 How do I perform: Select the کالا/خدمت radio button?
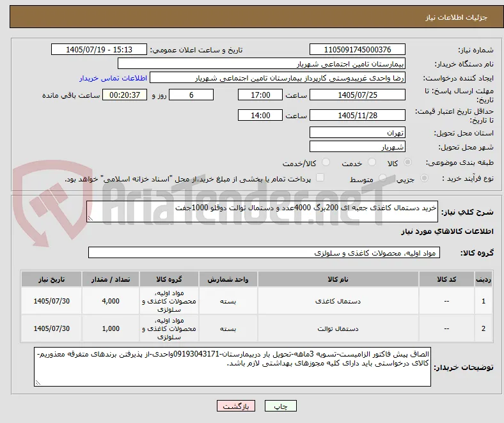(326, 162)
